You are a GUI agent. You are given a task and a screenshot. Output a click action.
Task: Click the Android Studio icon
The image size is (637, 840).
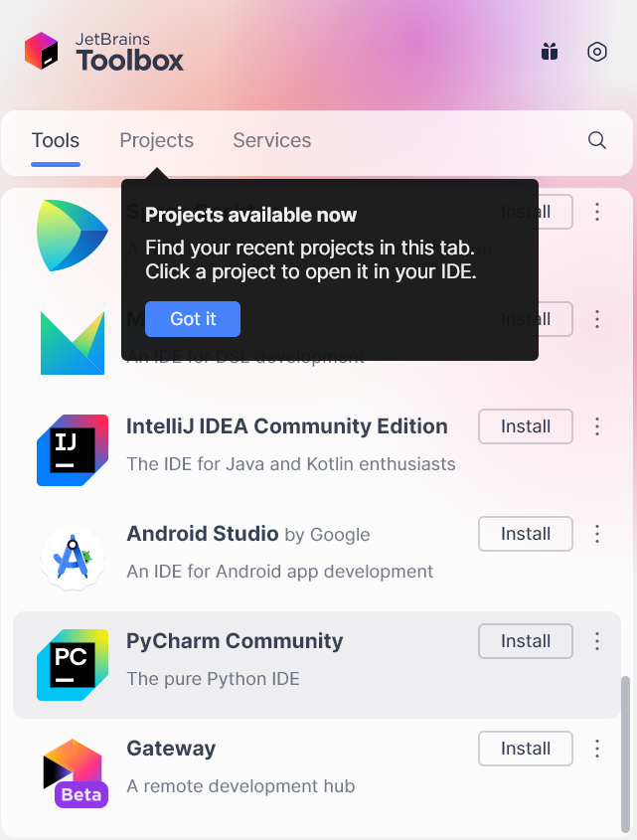click(73, 558)
